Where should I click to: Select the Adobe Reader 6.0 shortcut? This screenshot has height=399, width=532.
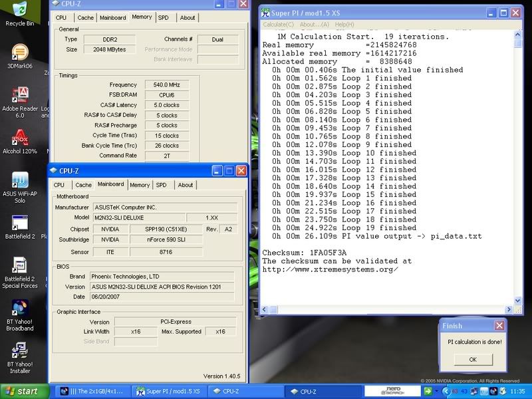(20, 103)
